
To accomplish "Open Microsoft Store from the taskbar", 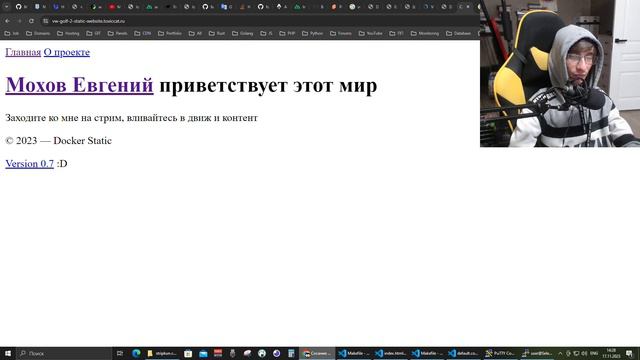I will tap(188, 353).
